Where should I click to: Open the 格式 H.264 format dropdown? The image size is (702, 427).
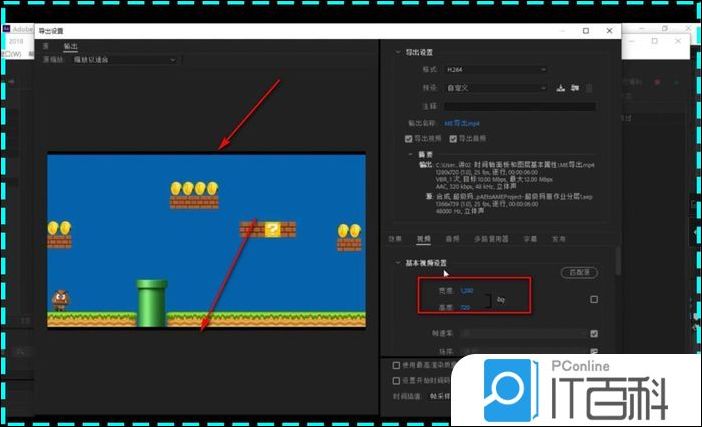(x=496, y=70)
